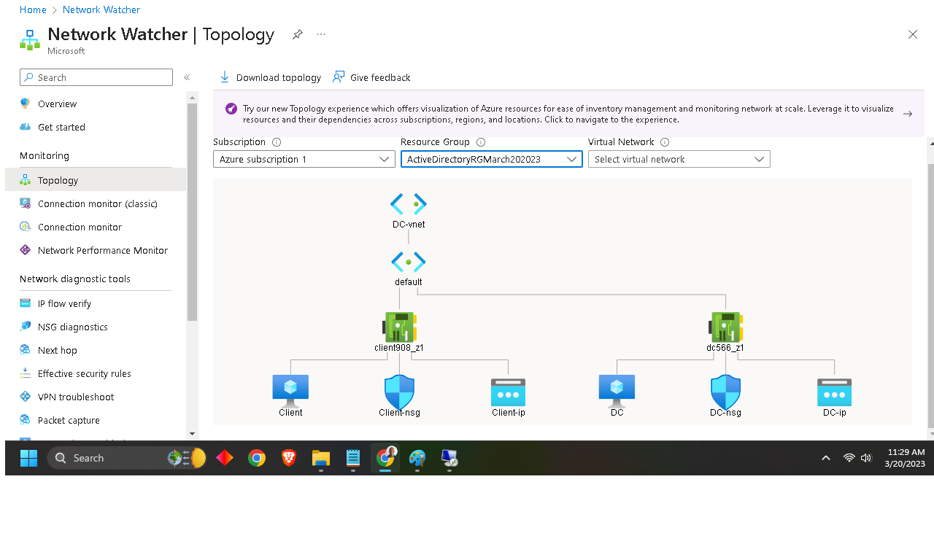
Task: Click the Packet capture icon
Action: (x=26, y=420)
